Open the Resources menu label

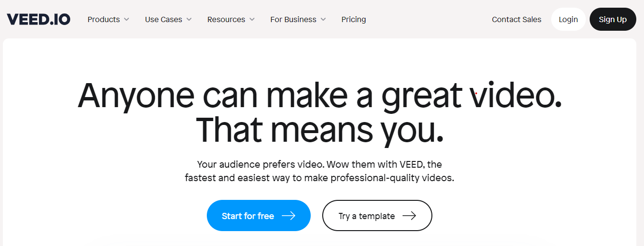(226, 20)
